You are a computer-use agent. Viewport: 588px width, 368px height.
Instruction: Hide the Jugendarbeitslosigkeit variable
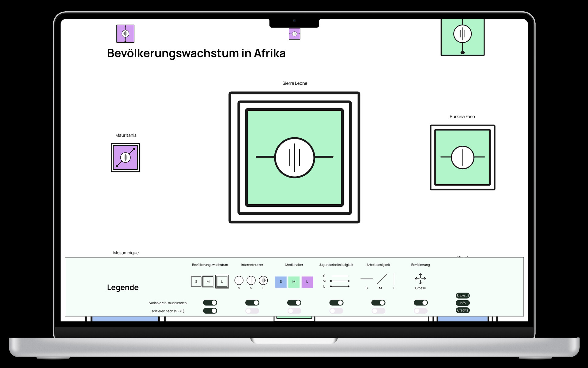[x=336, y=303]
